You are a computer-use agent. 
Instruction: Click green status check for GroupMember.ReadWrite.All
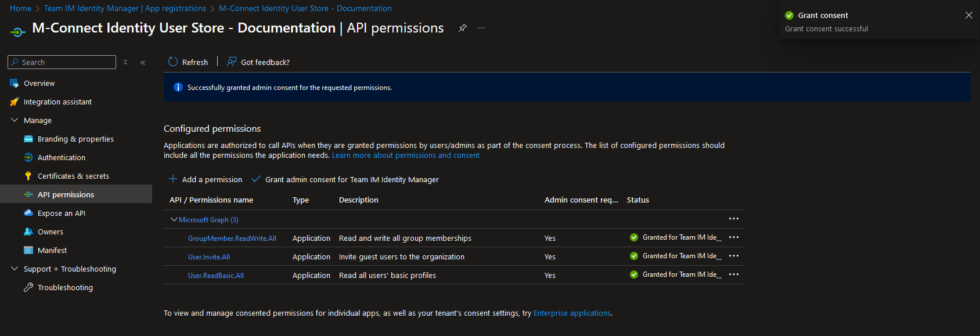click(634, 237)
